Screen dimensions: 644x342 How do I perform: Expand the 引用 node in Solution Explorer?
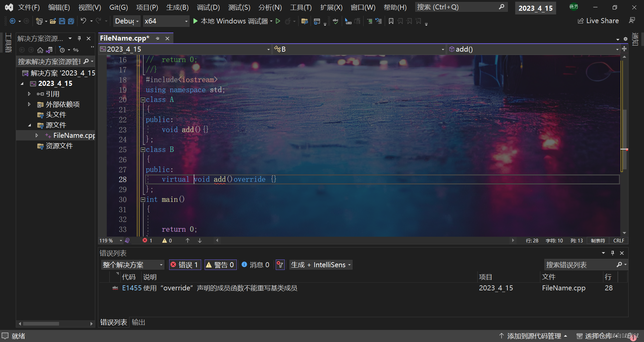pos(29,94)
